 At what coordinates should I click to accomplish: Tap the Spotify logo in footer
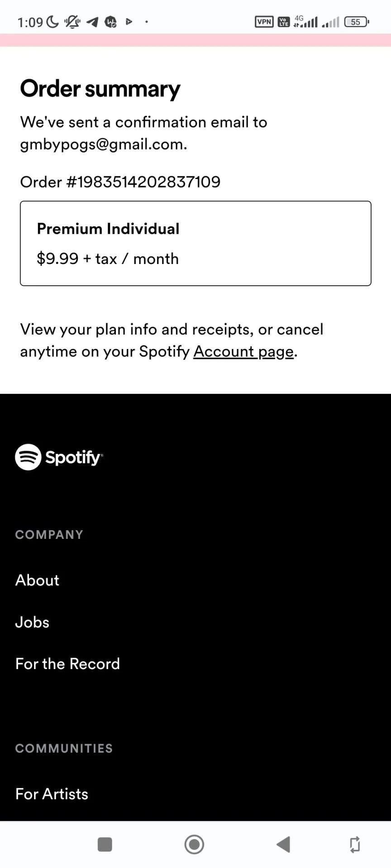pyautogui.click(x=59, y=457)
